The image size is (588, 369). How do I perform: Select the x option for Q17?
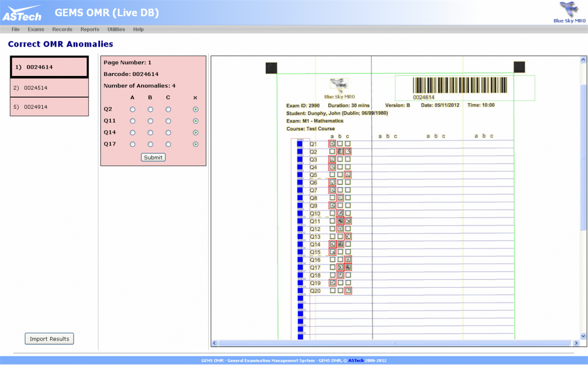tap(196, 145)
